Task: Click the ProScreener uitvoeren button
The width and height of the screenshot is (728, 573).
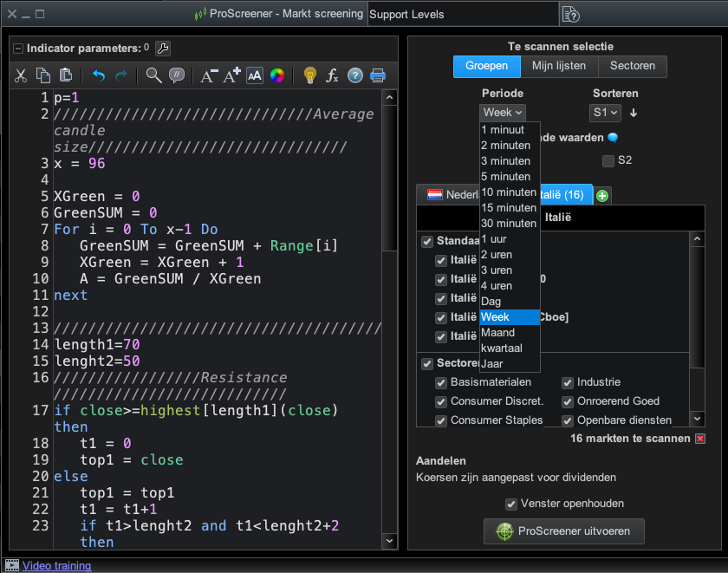Action: 563,531
